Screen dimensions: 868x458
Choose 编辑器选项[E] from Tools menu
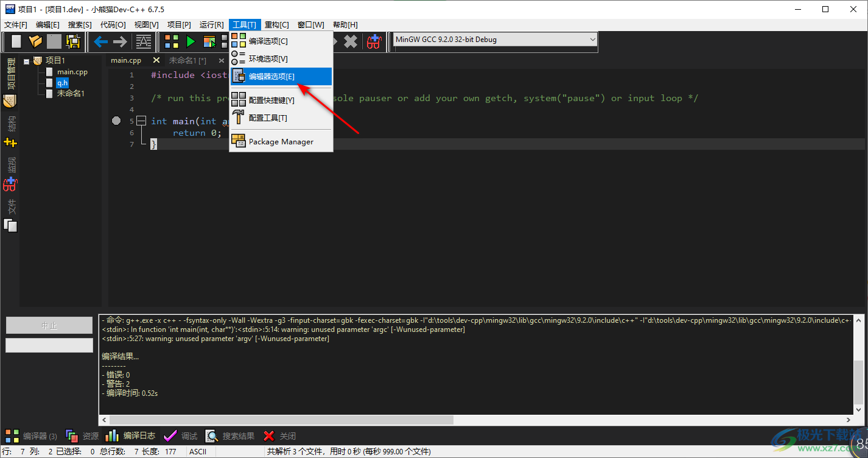[x=281, y=76]
